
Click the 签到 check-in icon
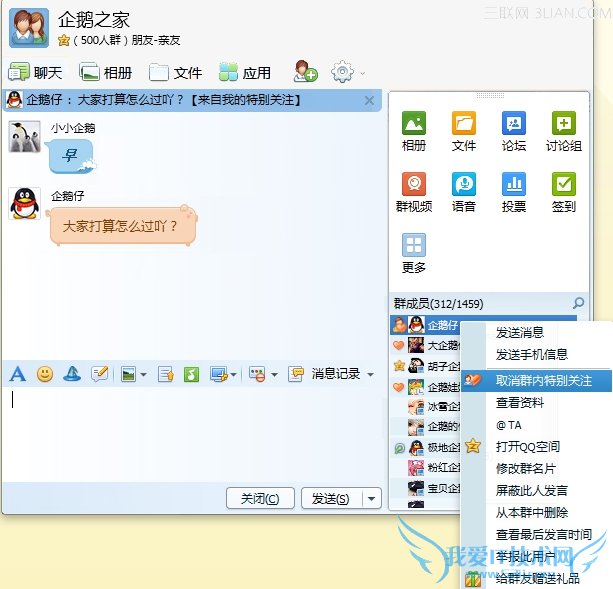point(563,192)
